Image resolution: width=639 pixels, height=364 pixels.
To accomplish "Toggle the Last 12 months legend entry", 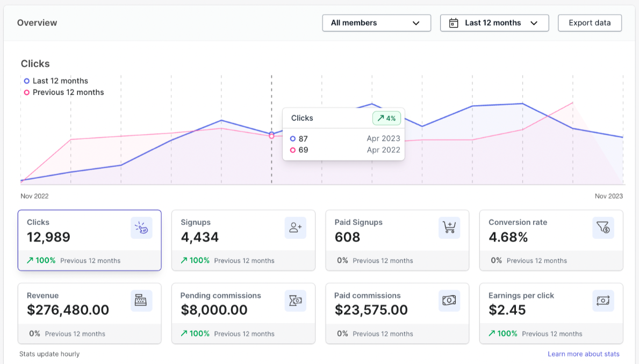I will click(x=56, y=81).
